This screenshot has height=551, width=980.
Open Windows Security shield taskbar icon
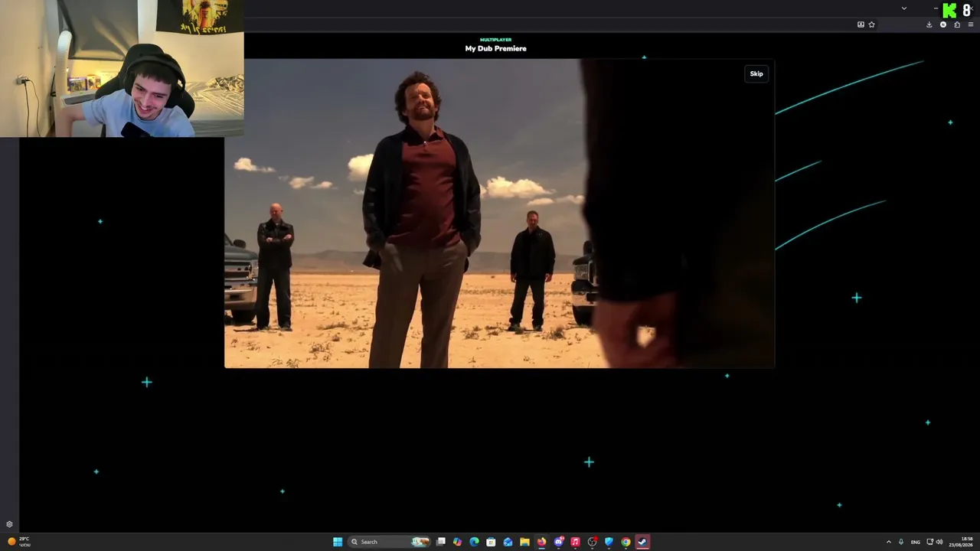[609, 542]
